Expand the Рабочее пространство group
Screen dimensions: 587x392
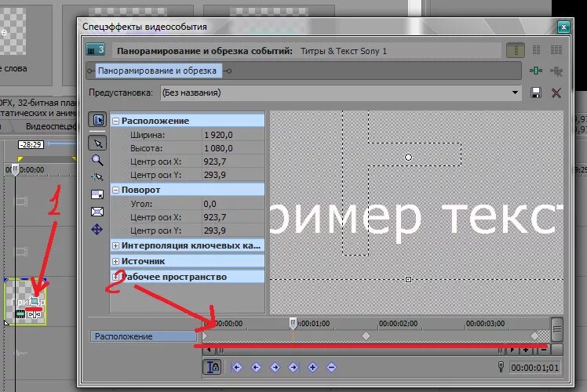click(116, 278)
